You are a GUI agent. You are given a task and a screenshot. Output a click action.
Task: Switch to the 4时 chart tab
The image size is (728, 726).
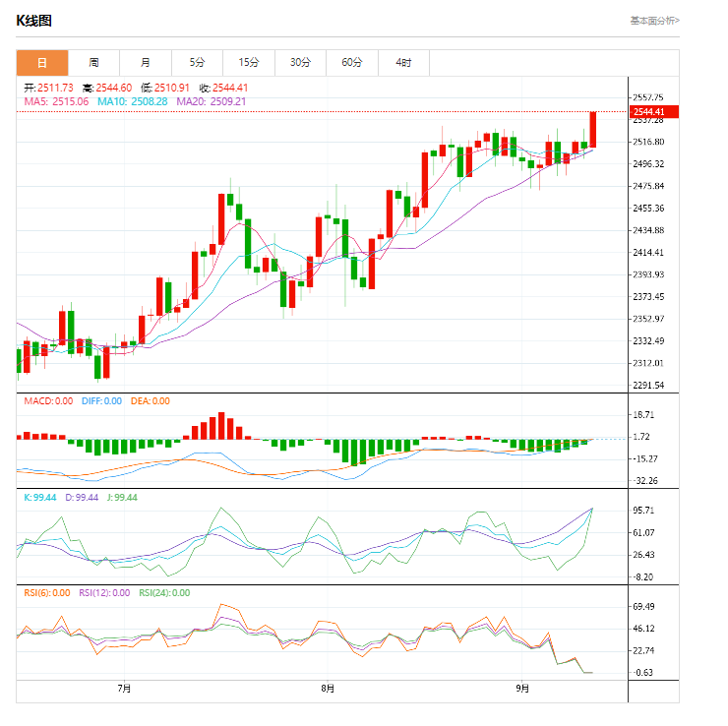tap(403, 63)
